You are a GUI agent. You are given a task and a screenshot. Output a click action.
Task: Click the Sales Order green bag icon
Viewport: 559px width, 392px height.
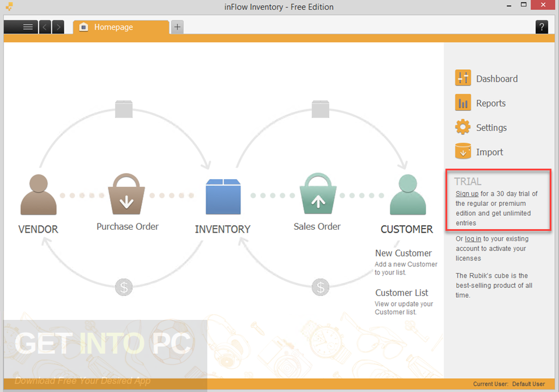point(318,193)
